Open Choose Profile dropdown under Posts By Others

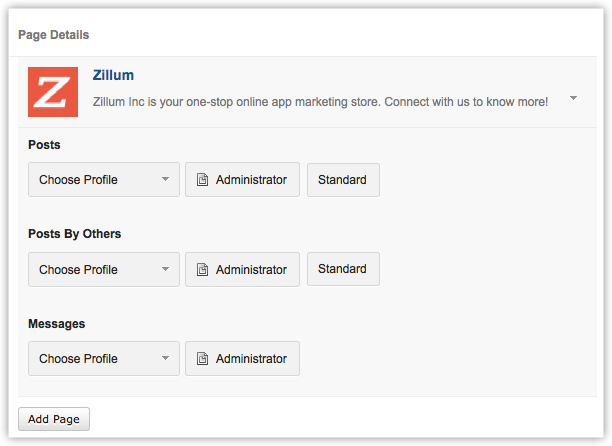click(104, 270)
